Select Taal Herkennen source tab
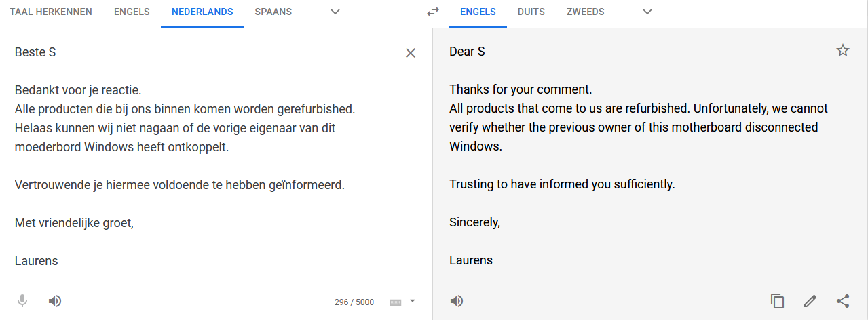Screen dimensions: 868x320 [51, 12]
